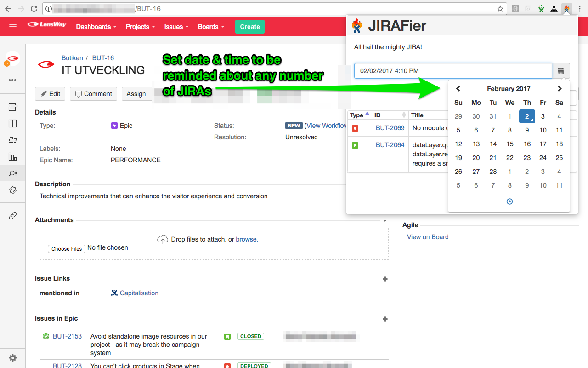This screenshot has height=368, width=588.
Task: Click the browse attachments link
Action: tap(247, 239)
